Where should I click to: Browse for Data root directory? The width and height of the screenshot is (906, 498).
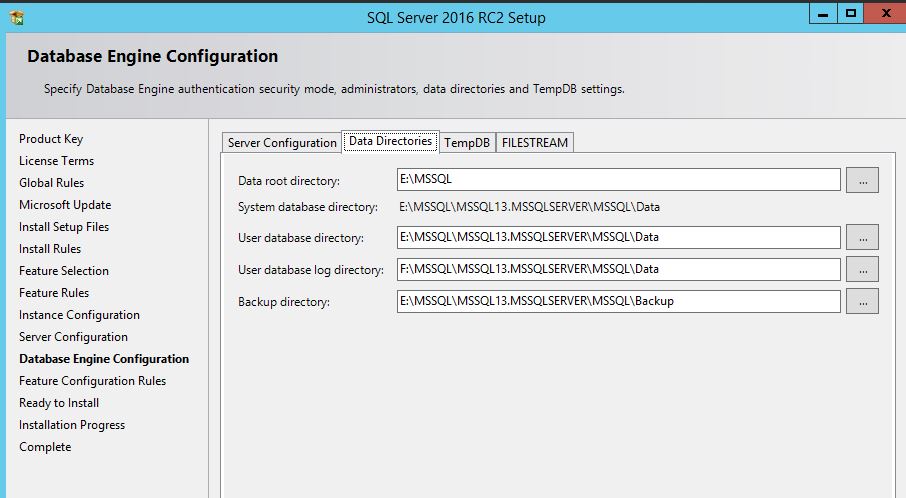click(862, 180)
